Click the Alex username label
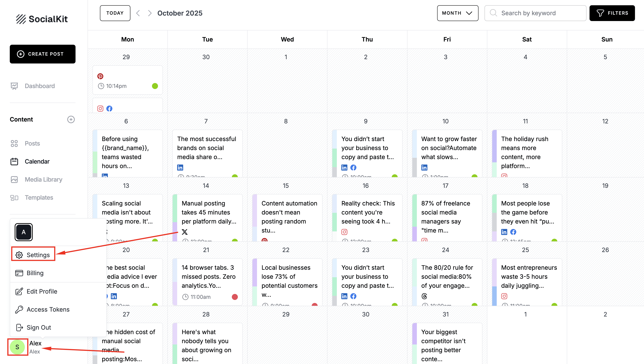Viewport: 644px width, 364px height. (x=35, y=343)
